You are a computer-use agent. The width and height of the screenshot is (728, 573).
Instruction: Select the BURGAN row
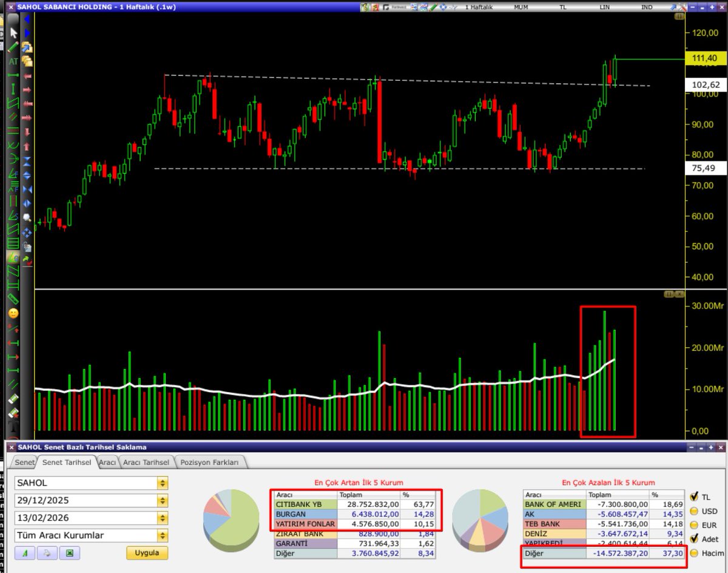357,514
